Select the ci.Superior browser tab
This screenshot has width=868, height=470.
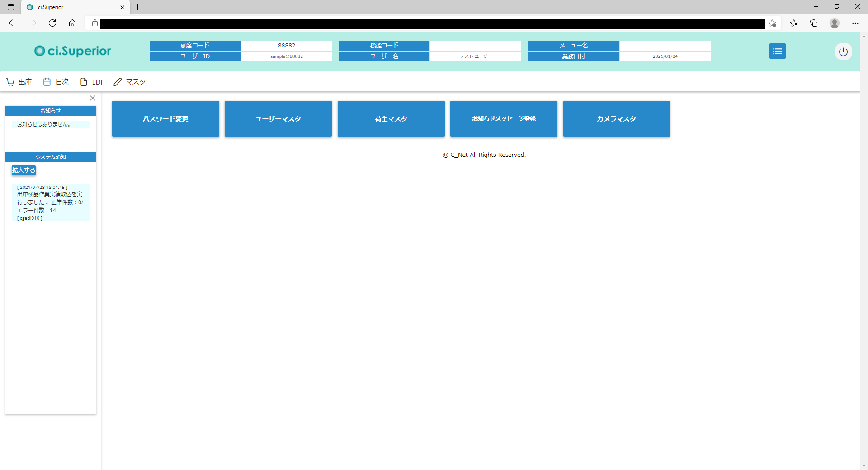pyautogui.click(x=75, y=7)
